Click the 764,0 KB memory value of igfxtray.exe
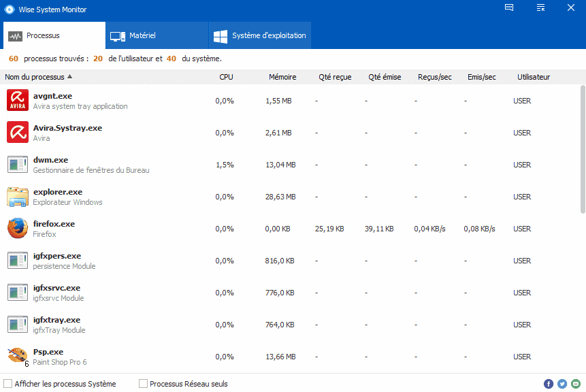The height and width of the screenshot is (392, 586). 280,325
